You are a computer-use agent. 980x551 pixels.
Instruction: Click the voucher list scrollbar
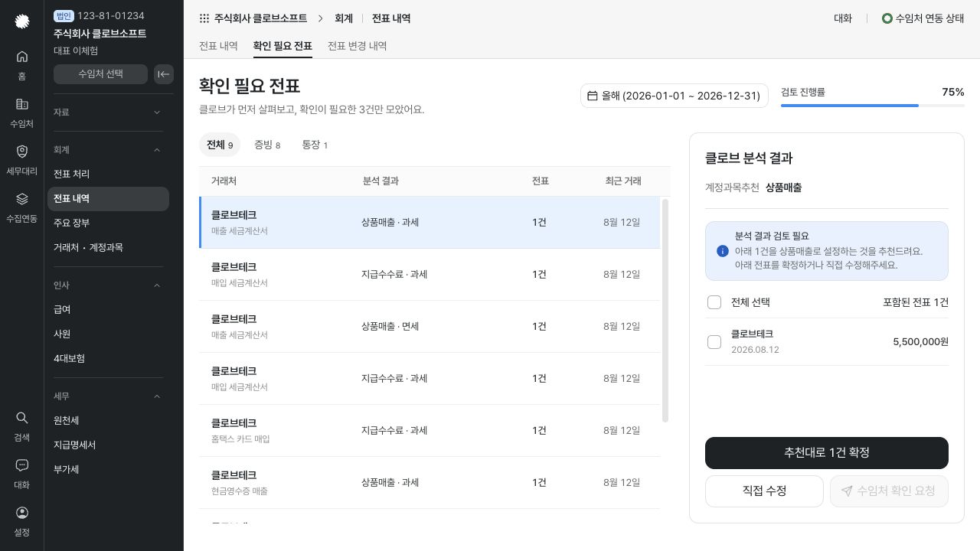665,311
